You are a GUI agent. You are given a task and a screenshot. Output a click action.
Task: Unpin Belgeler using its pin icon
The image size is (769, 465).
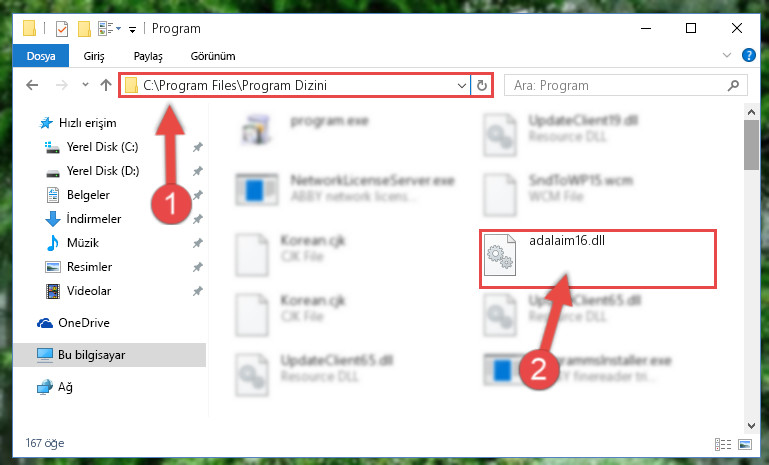198,195
